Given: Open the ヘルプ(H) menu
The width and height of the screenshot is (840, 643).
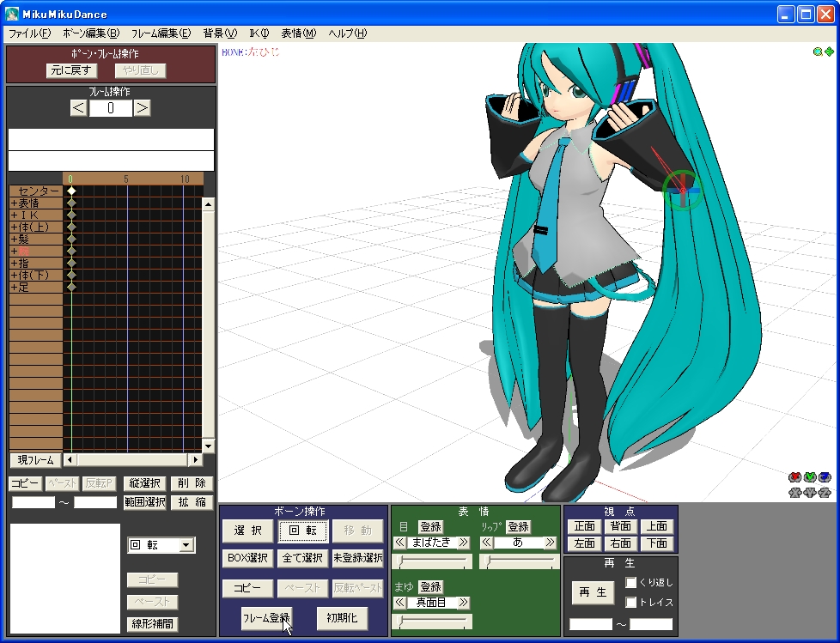Looking at the screenshot, I should [348, 33].
